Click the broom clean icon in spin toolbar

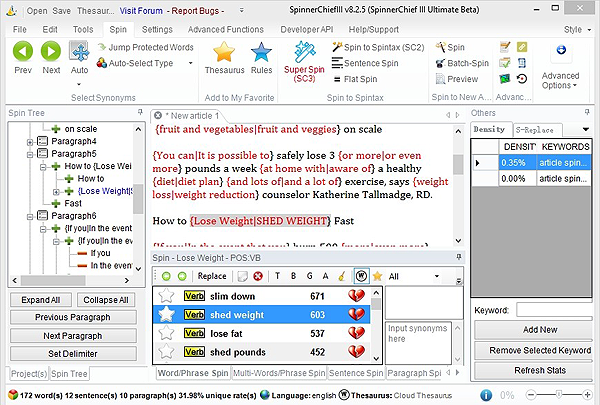342,276
